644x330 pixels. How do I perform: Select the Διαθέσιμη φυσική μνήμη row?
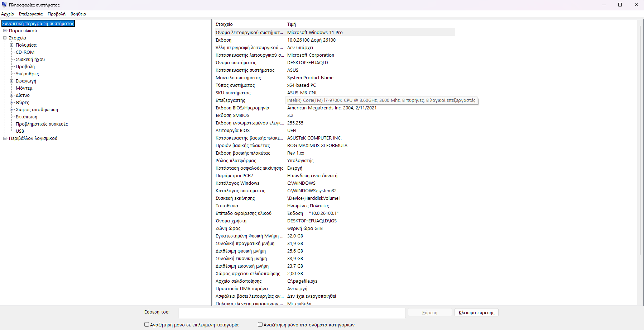(x=334, y=251)
